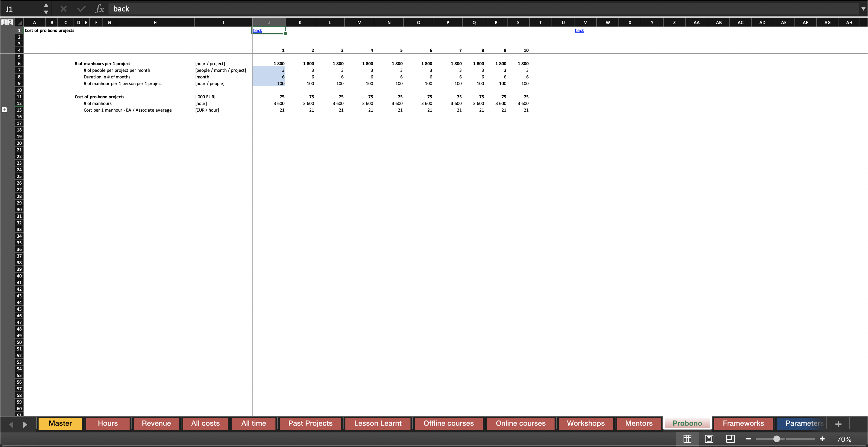The height and width of the screenshot is (447, 868).
Task: Select column H header
Action: pyautogui.click(x=155, y=23)
